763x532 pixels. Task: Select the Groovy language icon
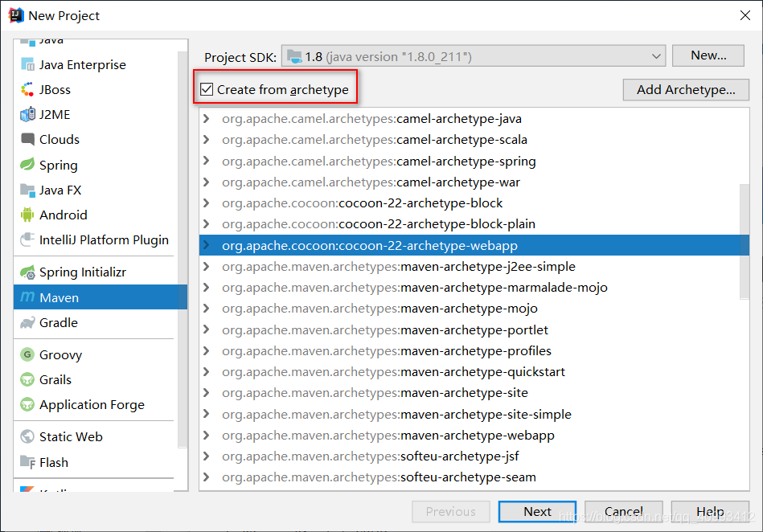(28, 354)
